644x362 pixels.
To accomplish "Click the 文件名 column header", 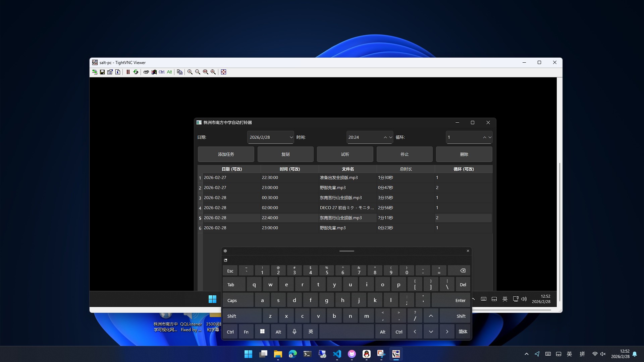I will pyautogui.click(x=347, y=169).
